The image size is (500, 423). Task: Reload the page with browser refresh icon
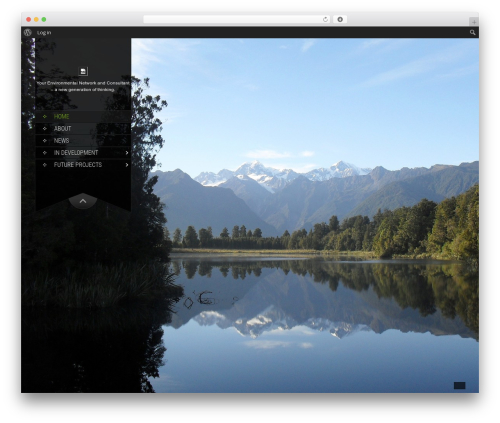coord(325,19)
